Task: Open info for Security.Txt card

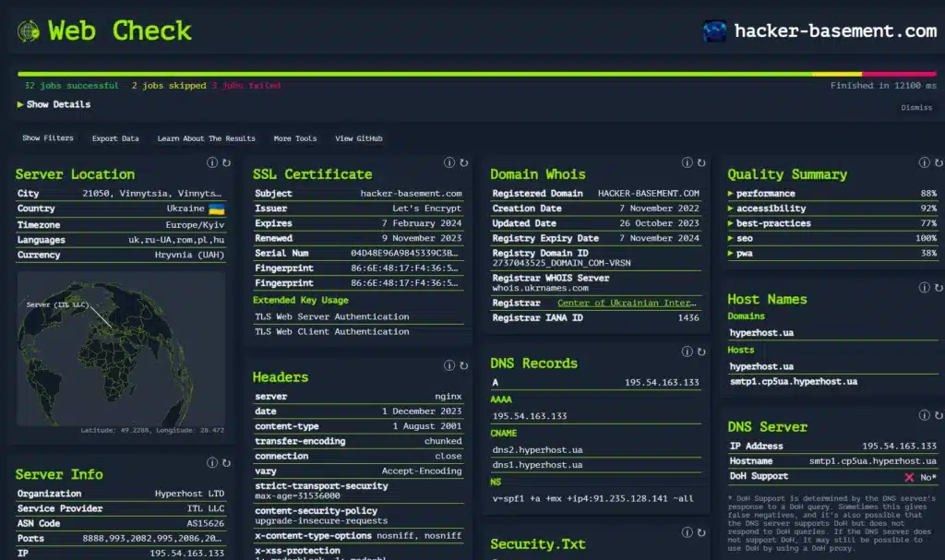Action: point(687,532)
